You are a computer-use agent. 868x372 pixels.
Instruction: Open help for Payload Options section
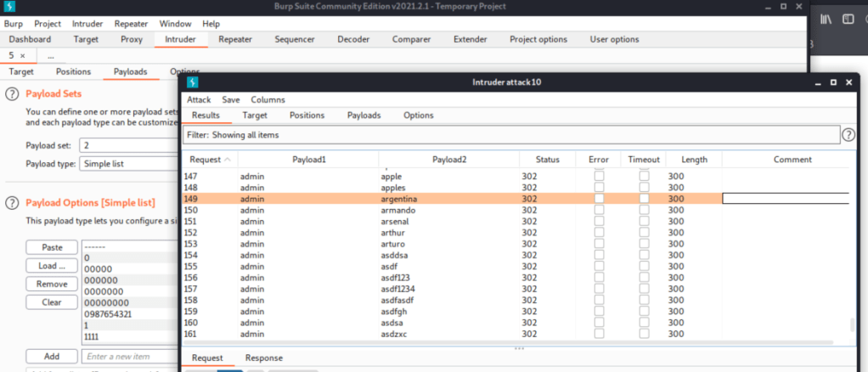13,203
